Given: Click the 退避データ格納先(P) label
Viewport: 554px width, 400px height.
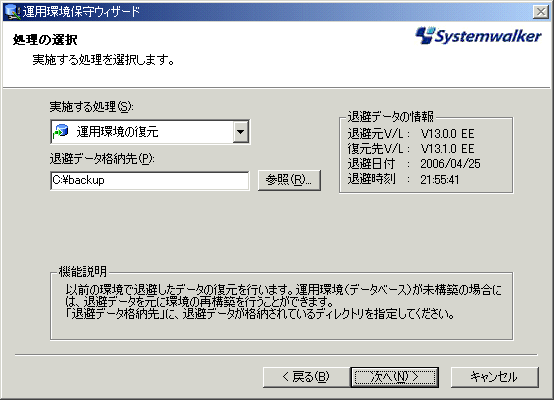Looking at the screenshot, I should pos(102,159).
